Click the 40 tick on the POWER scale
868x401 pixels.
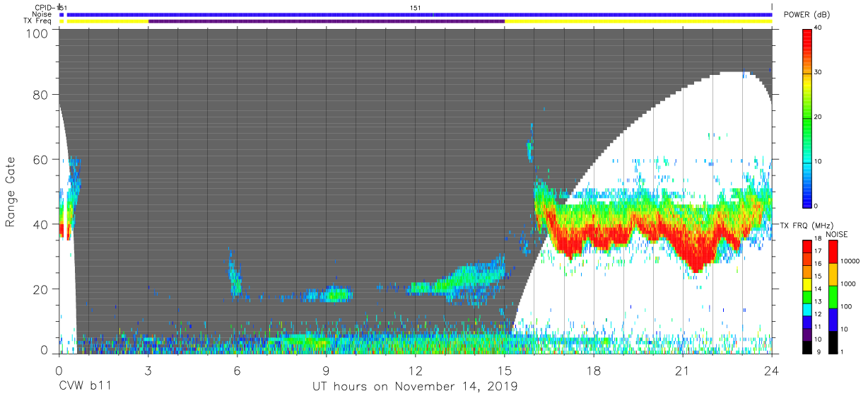tap(818, 28)
